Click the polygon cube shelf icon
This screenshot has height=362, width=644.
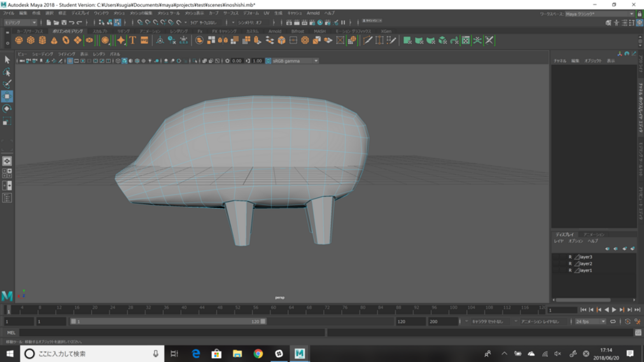tap(31, 41)
